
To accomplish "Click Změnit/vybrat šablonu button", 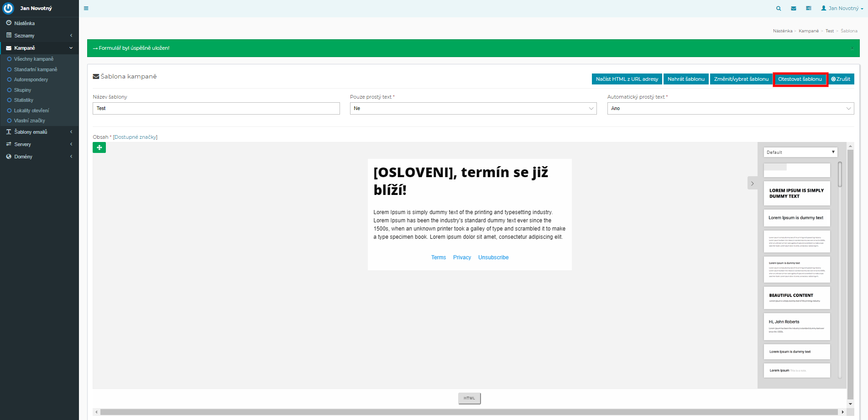I will point(741,79).
